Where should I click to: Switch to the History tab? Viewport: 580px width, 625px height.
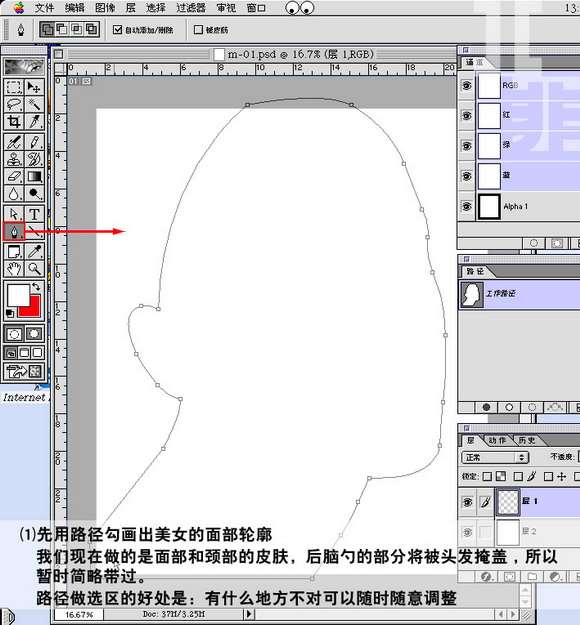tap(527, 440)
